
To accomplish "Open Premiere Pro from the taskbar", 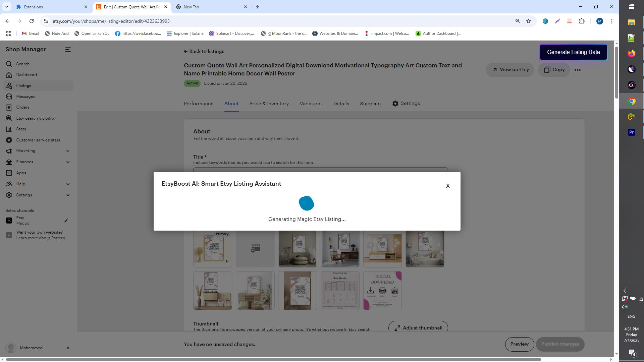I will pyautogui.click(x=631, y=132).
